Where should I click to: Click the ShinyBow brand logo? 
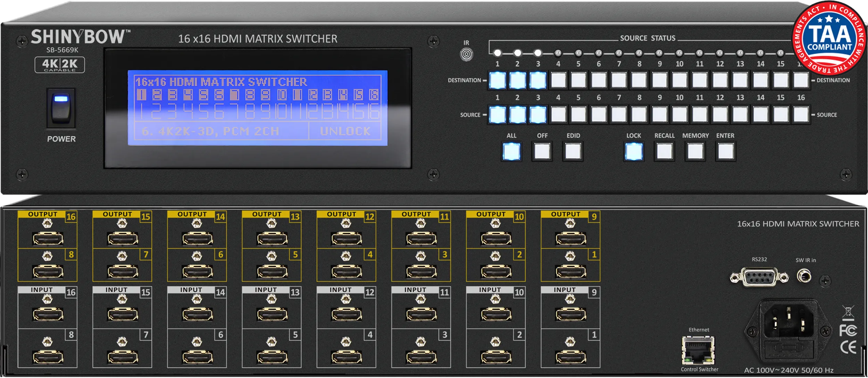[80, 36]
